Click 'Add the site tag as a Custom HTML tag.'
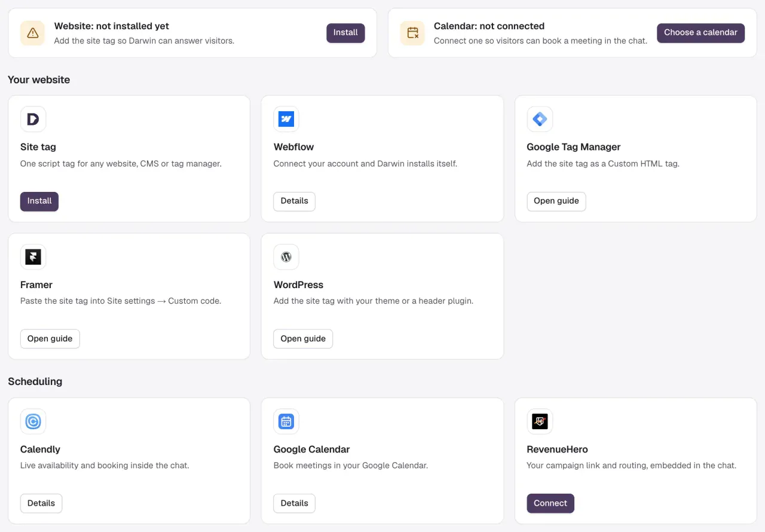 click(x=603, y=164)
